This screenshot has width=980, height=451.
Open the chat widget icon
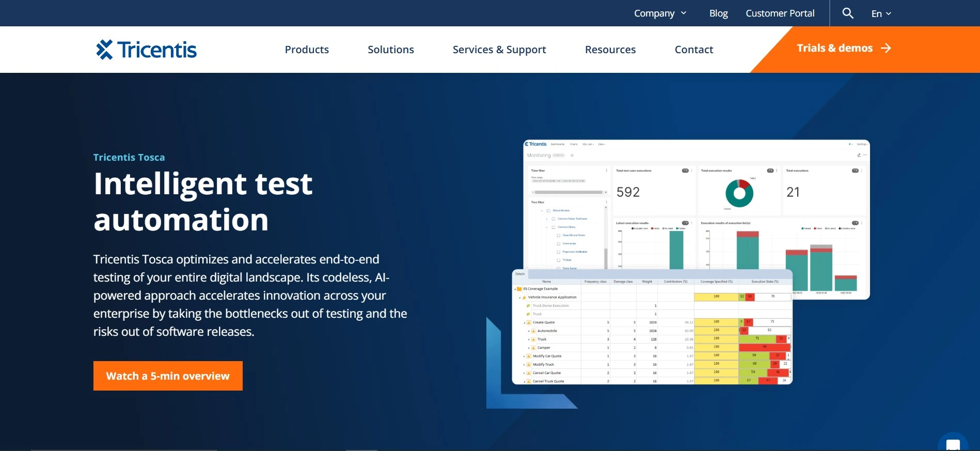click(x=953, y=444)
